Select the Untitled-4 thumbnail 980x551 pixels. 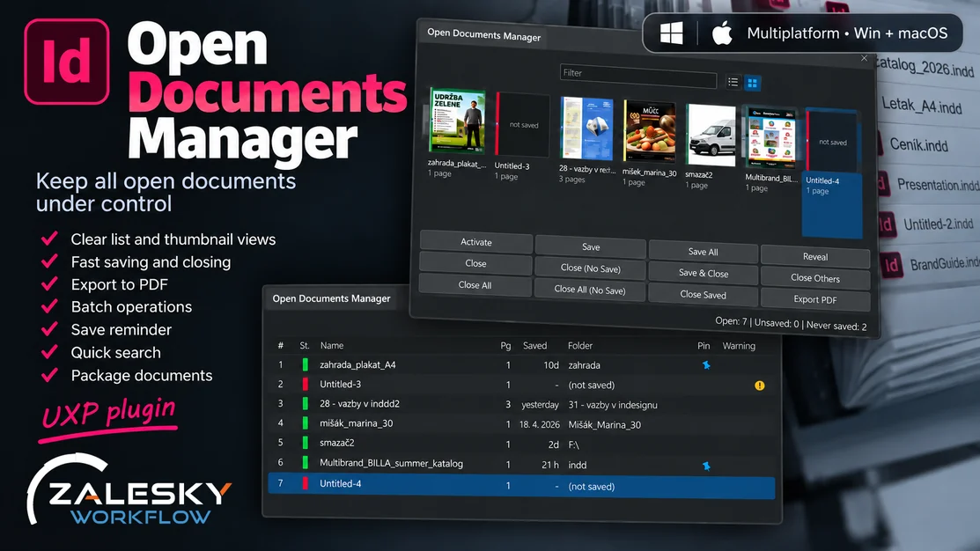(832, 173)
